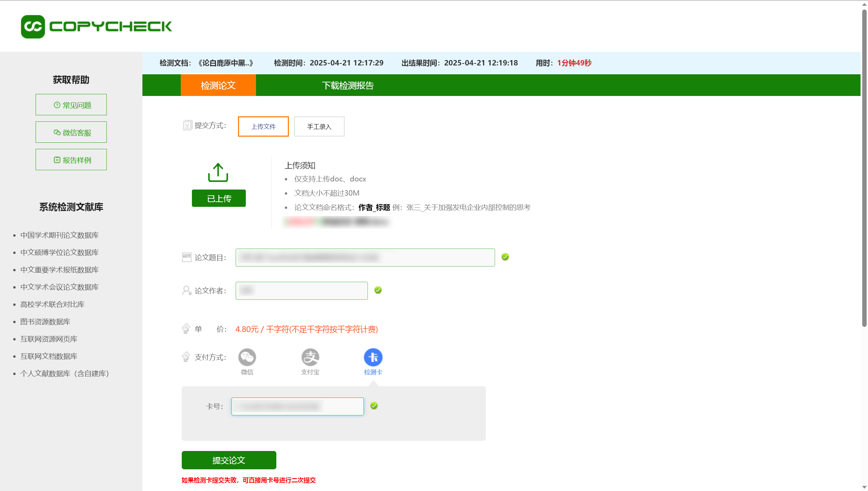Image resolution: width=868 pixels, height=491 pixels.
Task: Open 常见问题 help button
Action: pyautogui.click(x=71, y=105)
